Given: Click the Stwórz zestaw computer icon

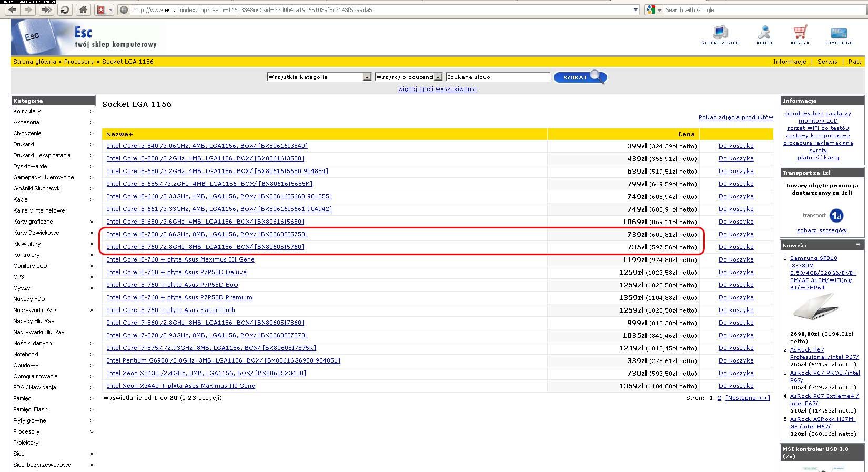Looking at the screenshot, I should click(720, 34).
